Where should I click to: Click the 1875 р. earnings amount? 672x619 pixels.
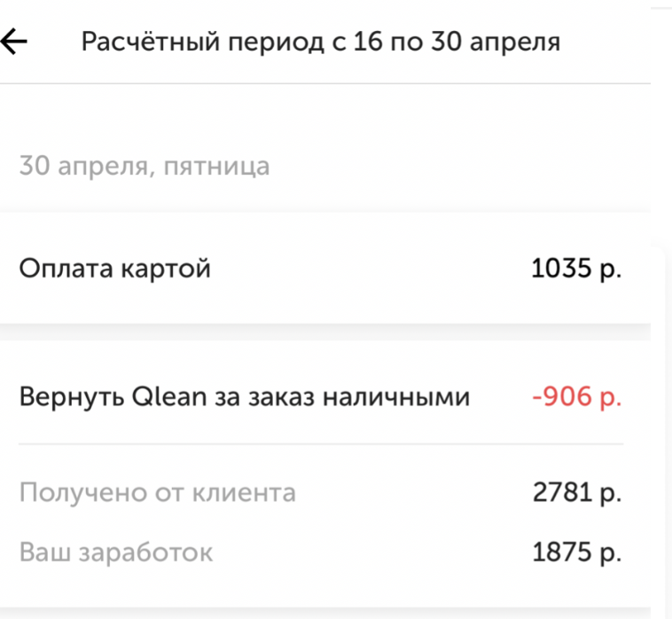tap(577, 552)
